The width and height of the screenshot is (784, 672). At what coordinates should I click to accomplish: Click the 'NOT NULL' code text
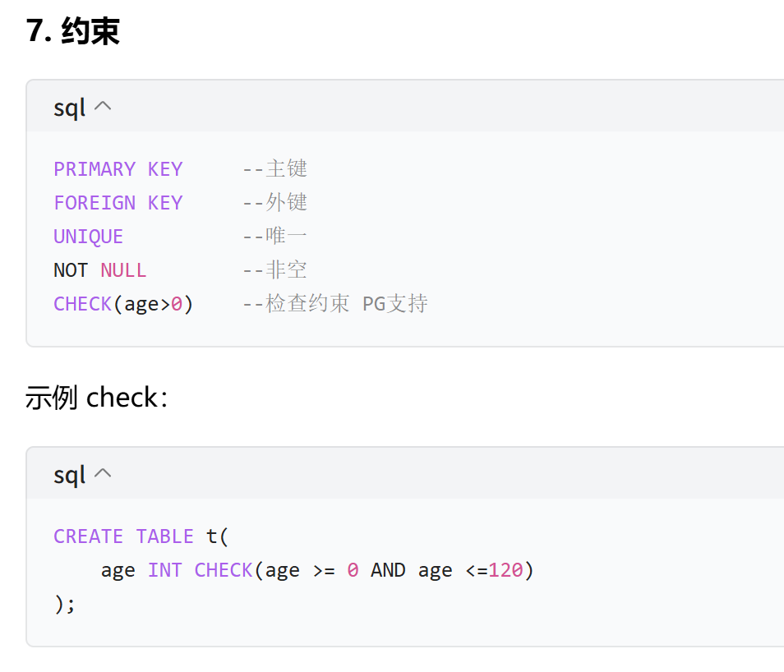(100, 270)
